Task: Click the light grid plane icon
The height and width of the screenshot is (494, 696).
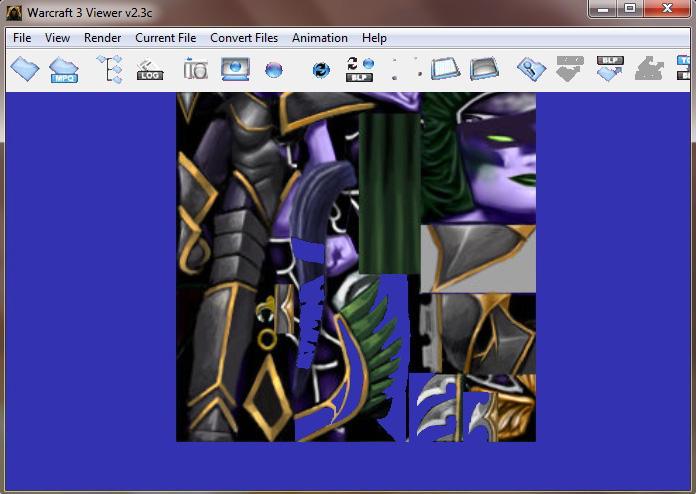Action: pos(445,69)
